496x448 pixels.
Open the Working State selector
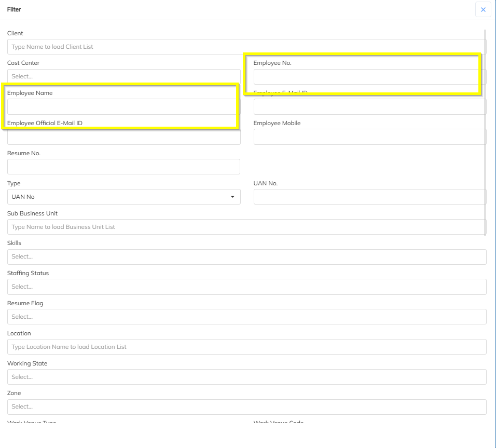246,377
